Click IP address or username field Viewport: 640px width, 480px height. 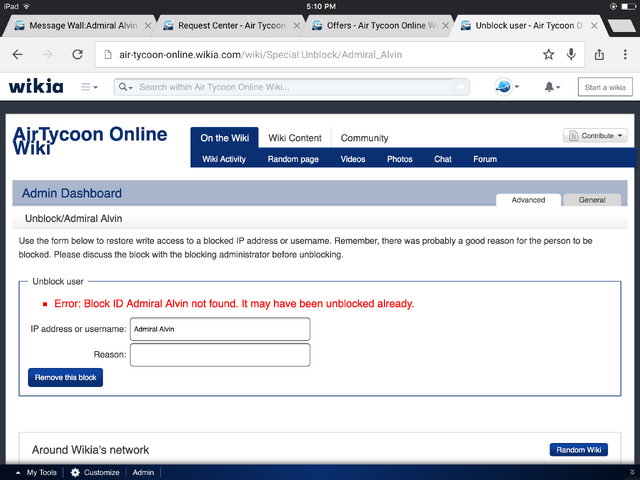(x=220, y=329)
